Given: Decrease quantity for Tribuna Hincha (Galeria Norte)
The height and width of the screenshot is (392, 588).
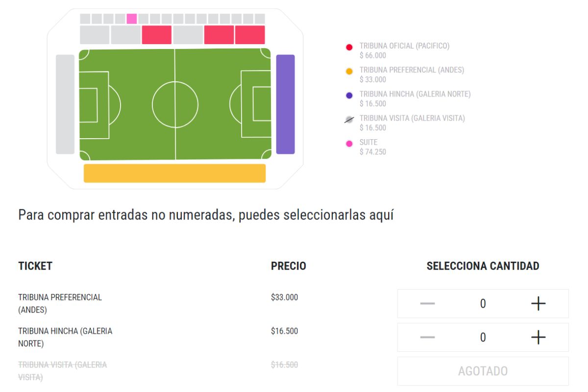Looking at the screenshot, I should click(427, 338).
